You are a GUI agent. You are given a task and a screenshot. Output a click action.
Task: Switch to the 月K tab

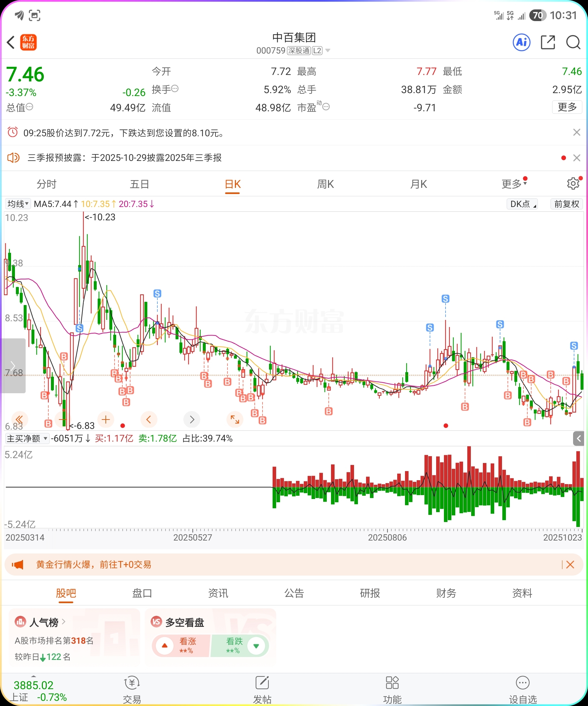(419, 184)
